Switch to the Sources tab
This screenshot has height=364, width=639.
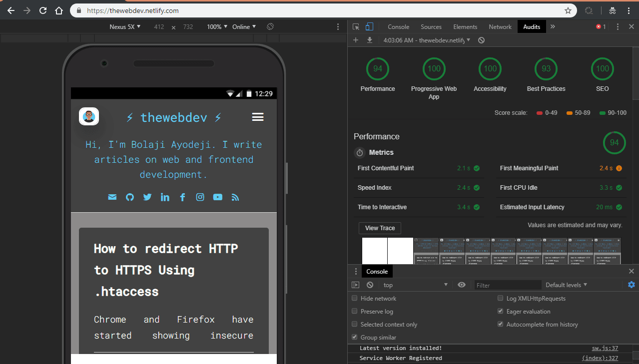[x=431, y=26]
